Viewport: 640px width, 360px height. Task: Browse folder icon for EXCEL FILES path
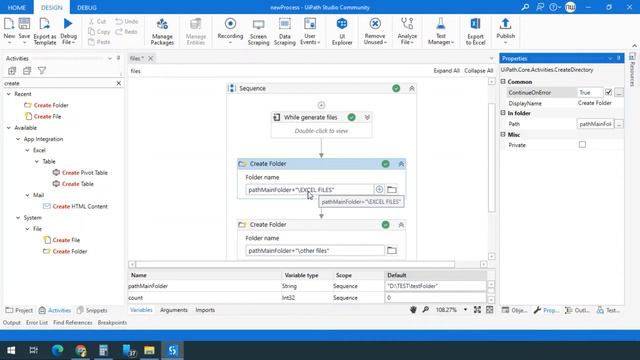pos(392,189)
